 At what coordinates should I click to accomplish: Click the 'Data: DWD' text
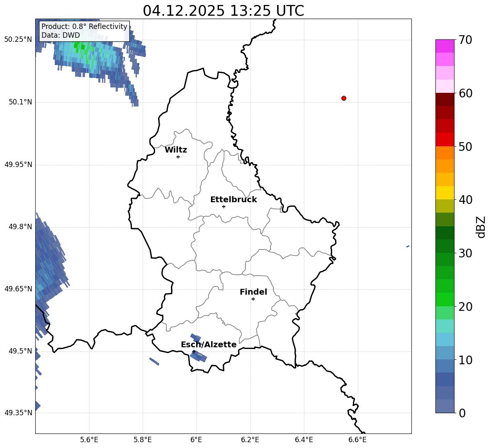click(x=61, y=35)
